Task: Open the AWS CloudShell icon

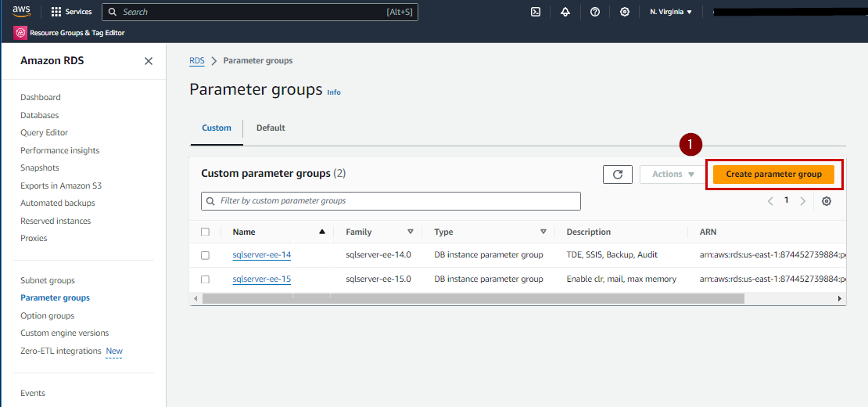Action: tap(536, 12)
